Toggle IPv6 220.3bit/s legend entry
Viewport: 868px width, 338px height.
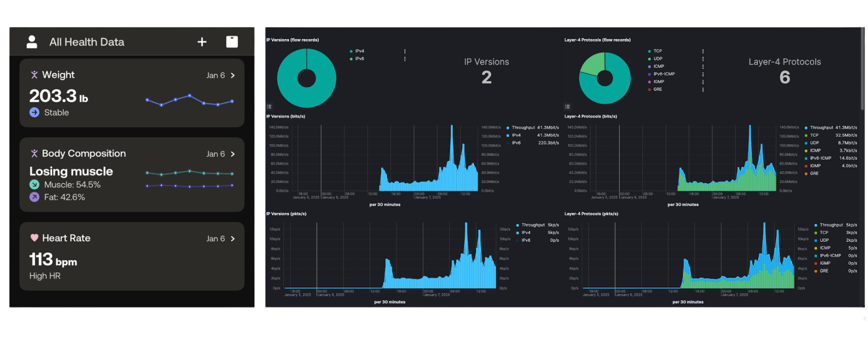(532, 143)
